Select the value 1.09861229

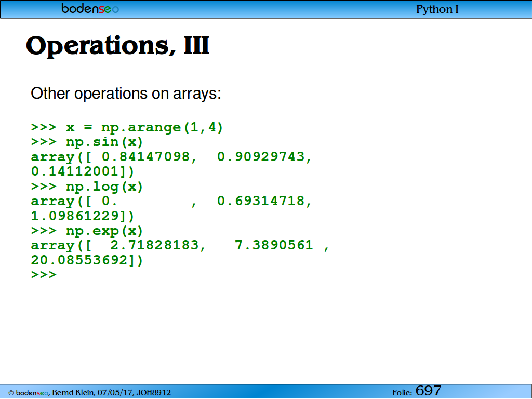(75, 216)
